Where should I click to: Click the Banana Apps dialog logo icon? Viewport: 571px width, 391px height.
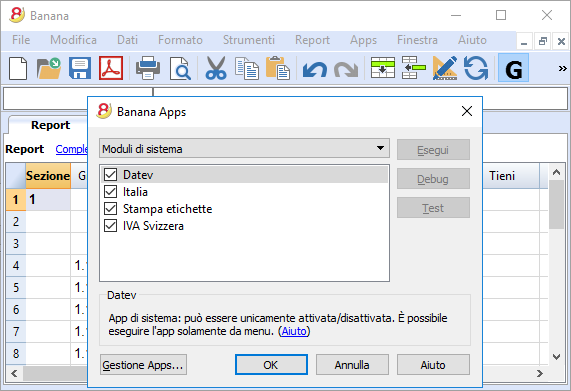(104, 111)
